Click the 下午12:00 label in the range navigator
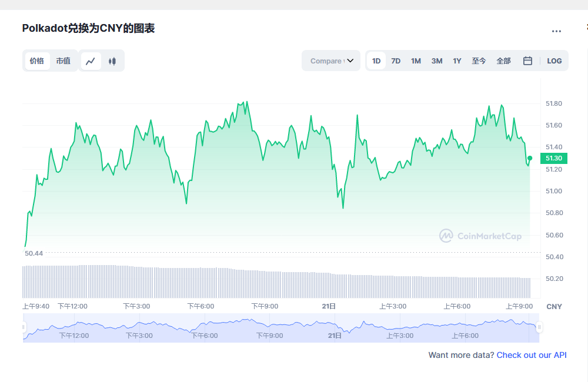 coord(74,336)
